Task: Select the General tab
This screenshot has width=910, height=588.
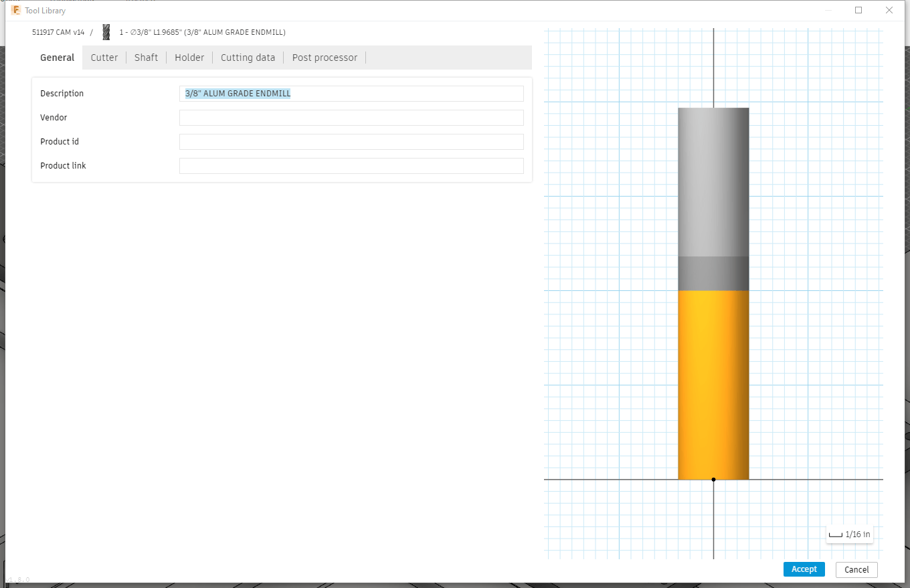Action: click(x=57, y=58)
